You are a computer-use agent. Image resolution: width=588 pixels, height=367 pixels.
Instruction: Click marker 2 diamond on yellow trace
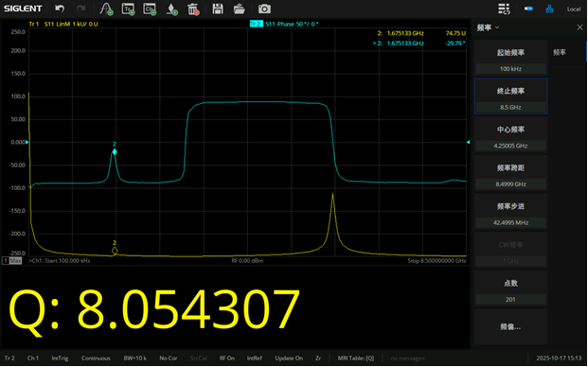click(115, 251)
